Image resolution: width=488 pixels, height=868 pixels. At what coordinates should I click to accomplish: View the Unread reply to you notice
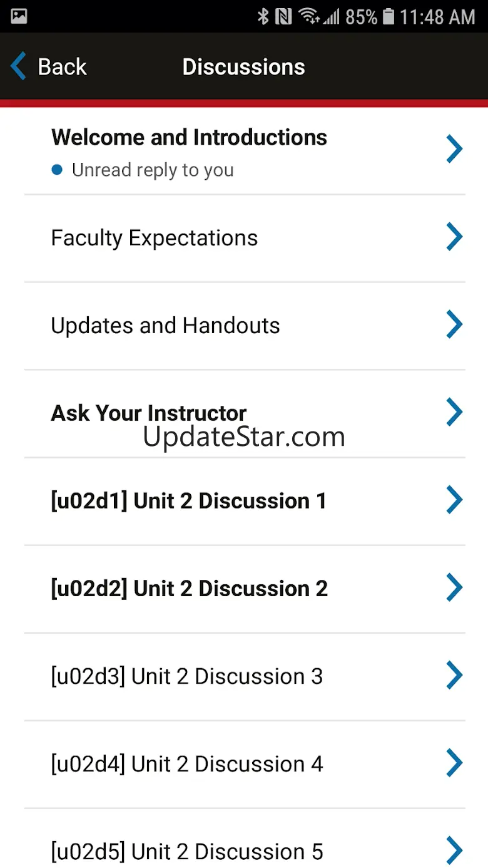pyautogui.click(x=153, y=170)
